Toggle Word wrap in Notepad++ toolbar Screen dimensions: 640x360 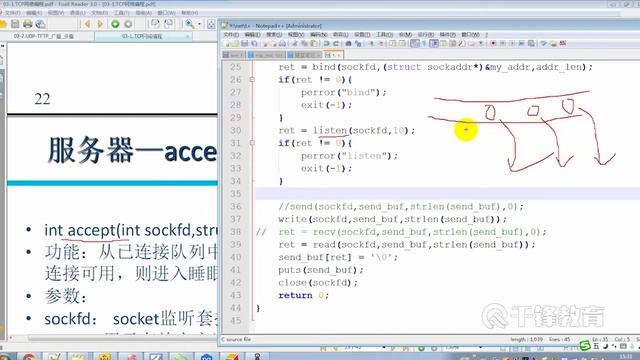point(415,43)
